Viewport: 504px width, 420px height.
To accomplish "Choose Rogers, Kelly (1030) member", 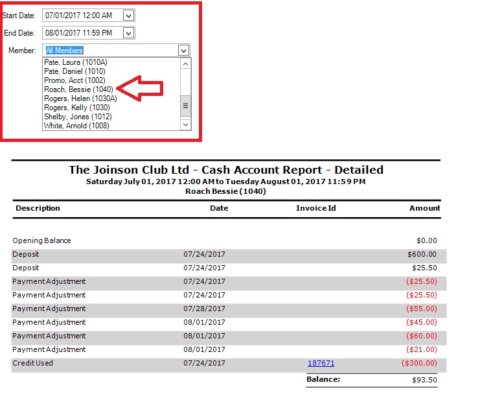I will 77,108.
